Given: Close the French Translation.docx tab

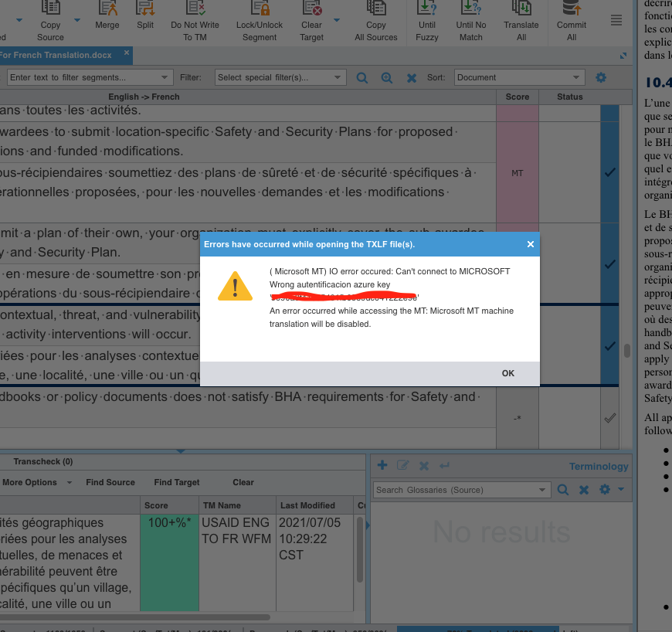Looking at the screenshot, I should [127, 53].
